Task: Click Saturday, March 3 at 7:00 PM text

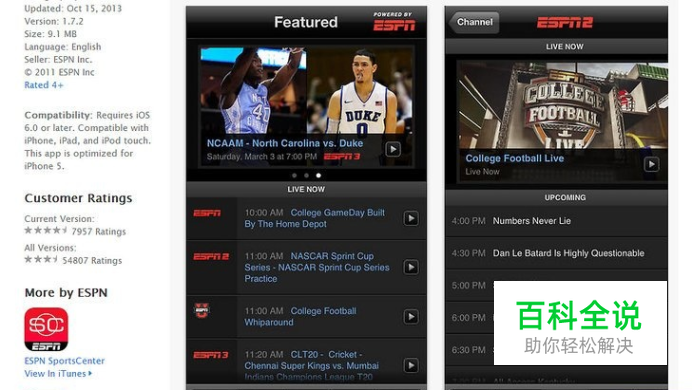Action: [262, 157]
